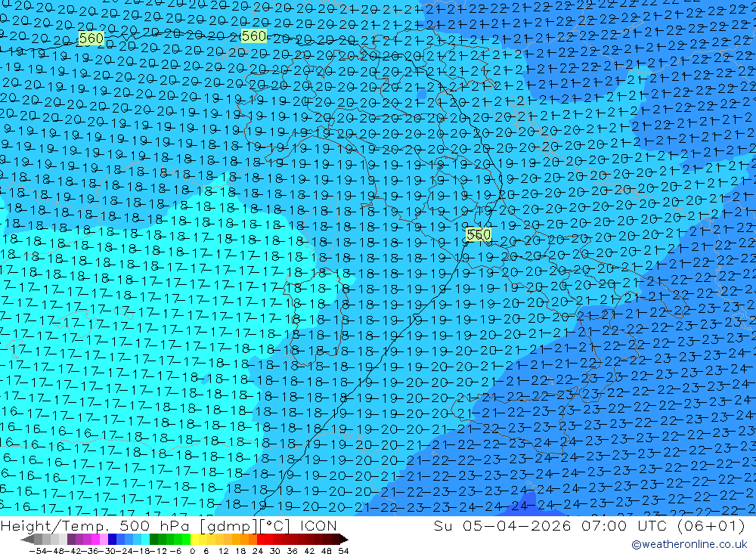Pick the dark green swatch above legend value -12

pyautogui.click(x=153, y=539)
